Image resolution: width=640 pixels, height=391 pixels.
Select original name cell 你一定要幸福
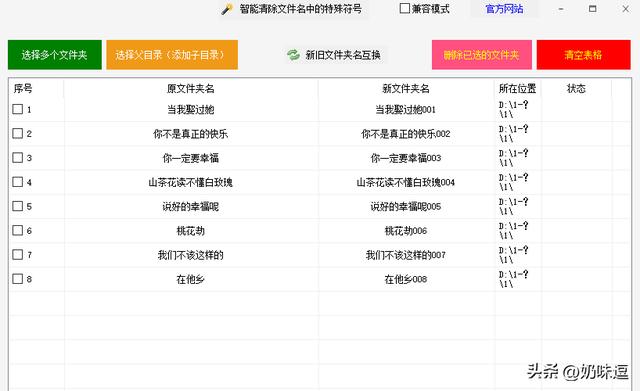(x=191, y=158)
